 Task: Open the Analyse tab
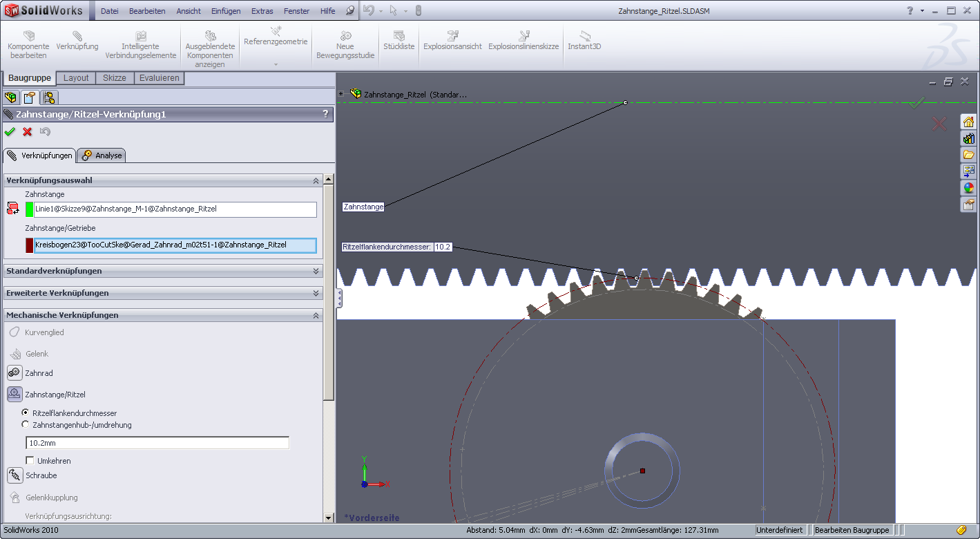point(102,155)
